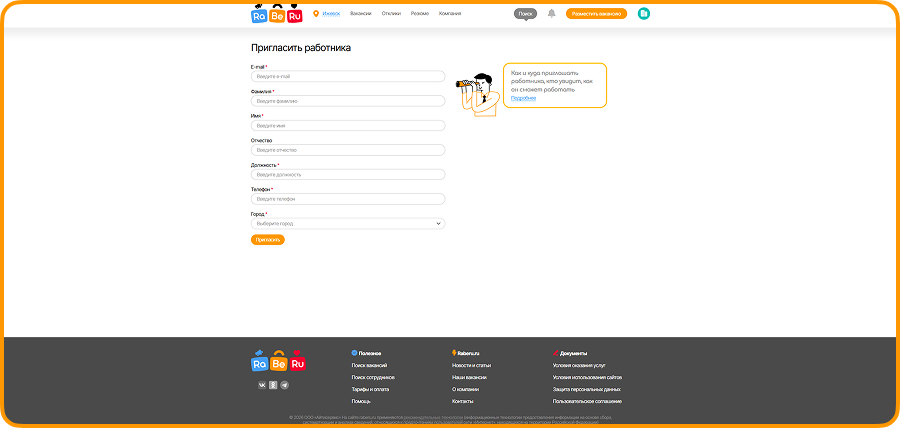Open notifications bell icon

click(552, 14)
